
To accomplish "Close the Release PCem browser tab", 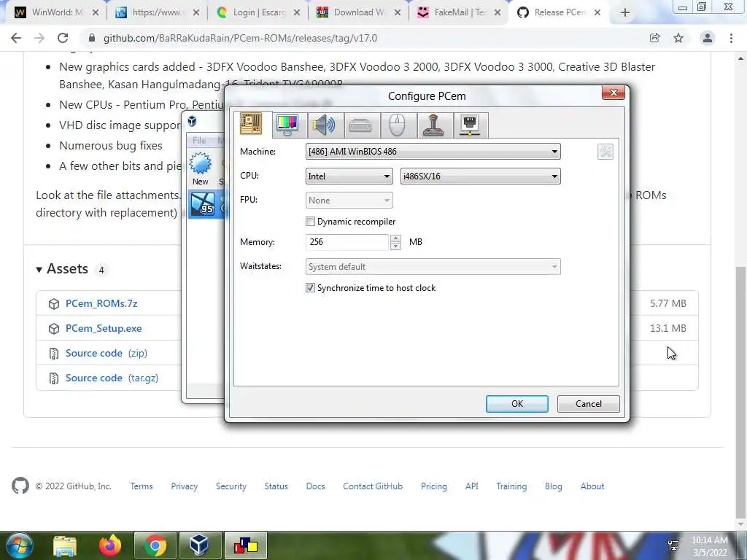I will pos(597,13).
